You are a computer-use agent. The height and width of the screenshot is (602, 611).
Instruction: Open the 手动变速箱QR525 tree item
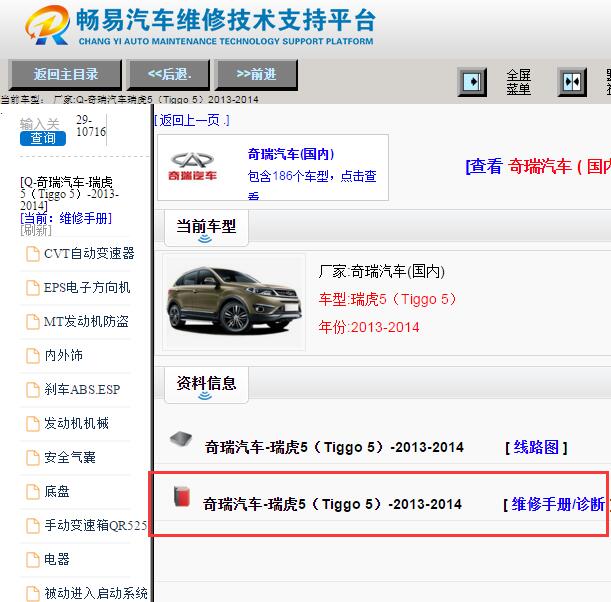click(95, 525)
